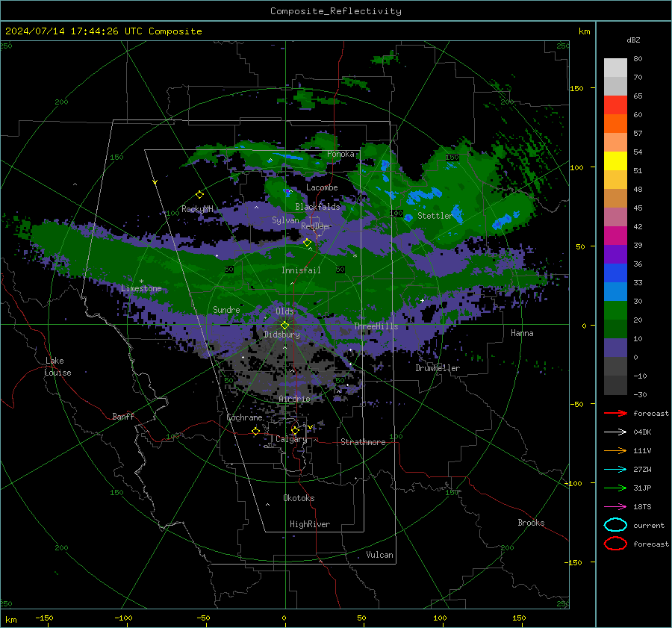The height and width of the screenshot is (628, 672).
Task: Click the yellow diamond marker near RockyMH
Action: (199, 195)
